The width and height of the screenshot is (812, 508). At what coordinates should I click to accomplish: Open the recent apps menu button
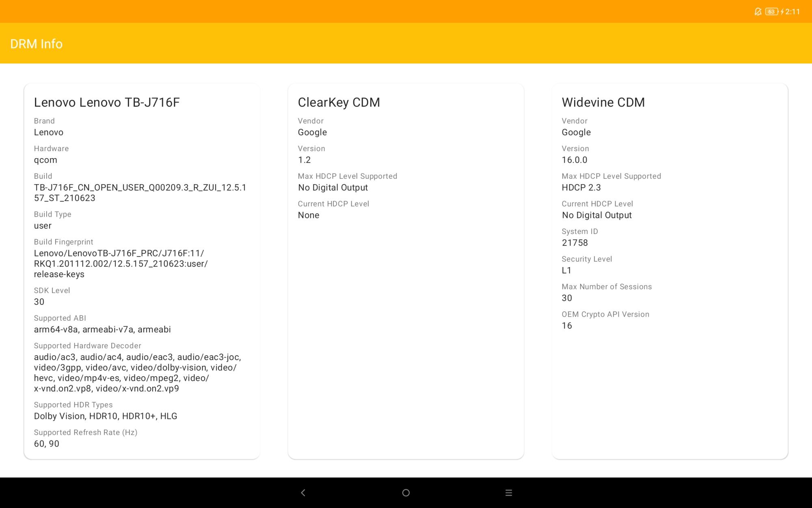pyautogui.click(x=508, y=493)
